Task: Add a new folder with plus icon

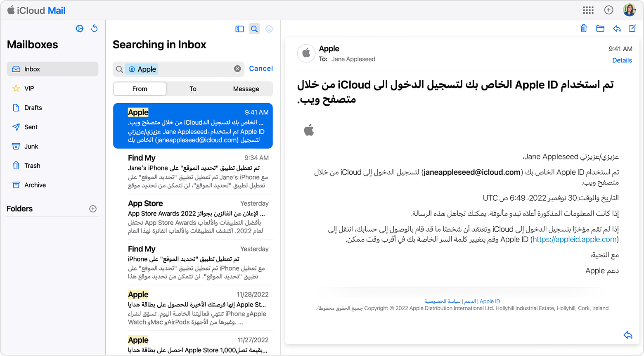Action: (93, 209)
